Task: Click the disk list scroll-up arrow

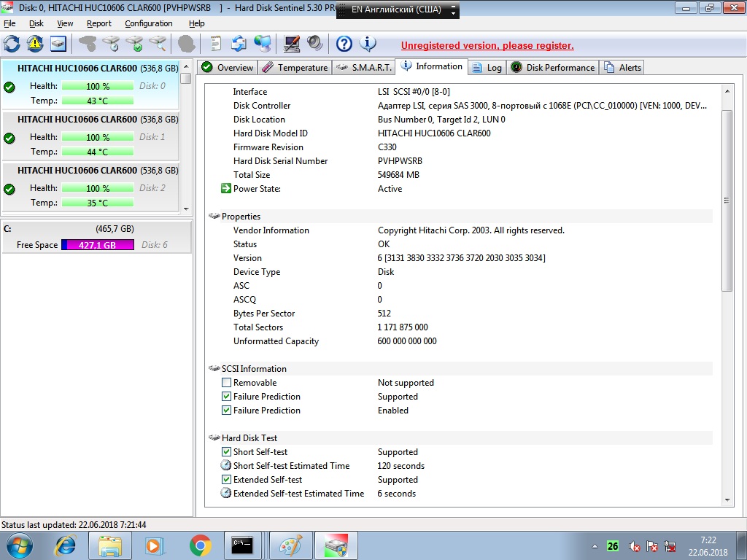Action: (186, 66)
